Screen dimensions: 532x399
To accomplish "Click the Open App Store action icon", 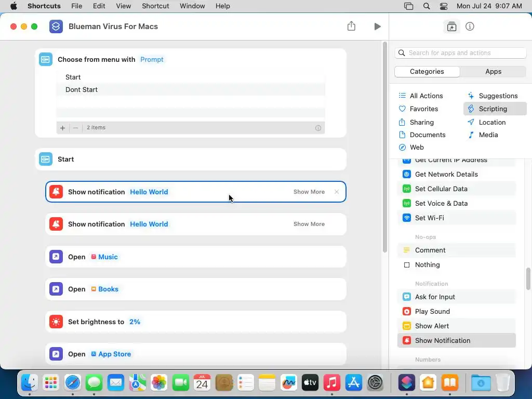I will pyautogui.click(x=56, y=354).
